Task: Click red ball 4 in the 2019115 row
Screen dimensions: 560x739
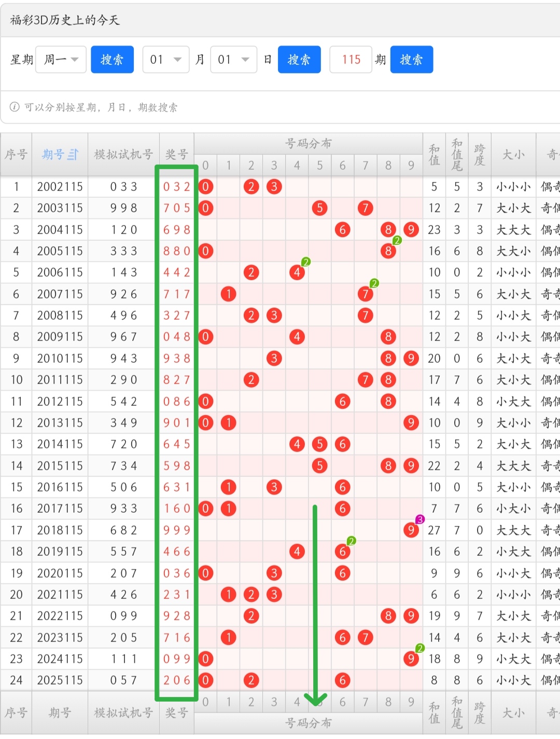Action: click(x=297, y=552)
